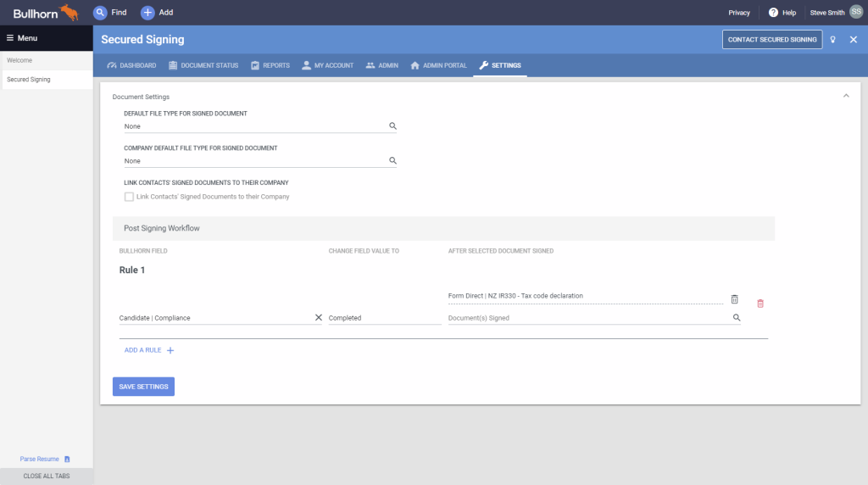Open the Privacy link
Screen dimensions: 868x485
point(739,12)
